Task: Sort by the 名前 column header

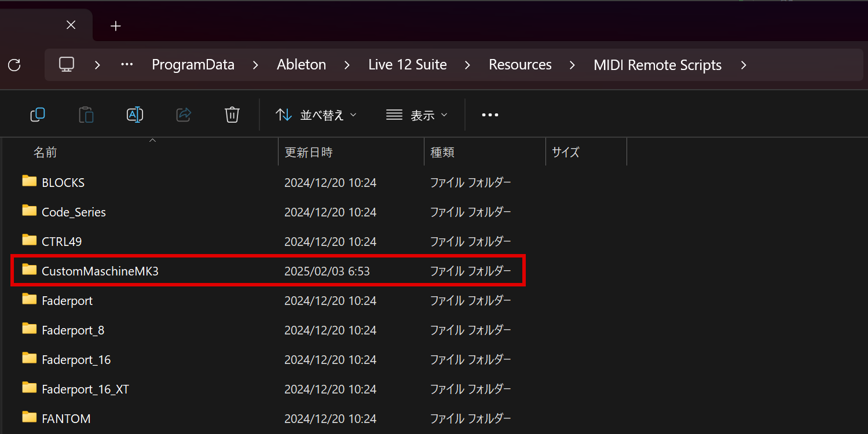Action: pos(45,152)
